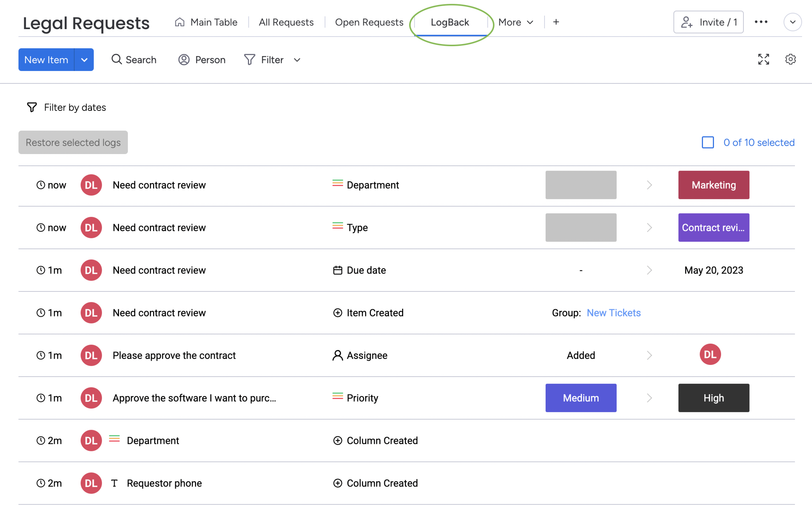Click the Assignee DL avatar in the log
This screenshot has width=812, height=514.
pos(710,354)
